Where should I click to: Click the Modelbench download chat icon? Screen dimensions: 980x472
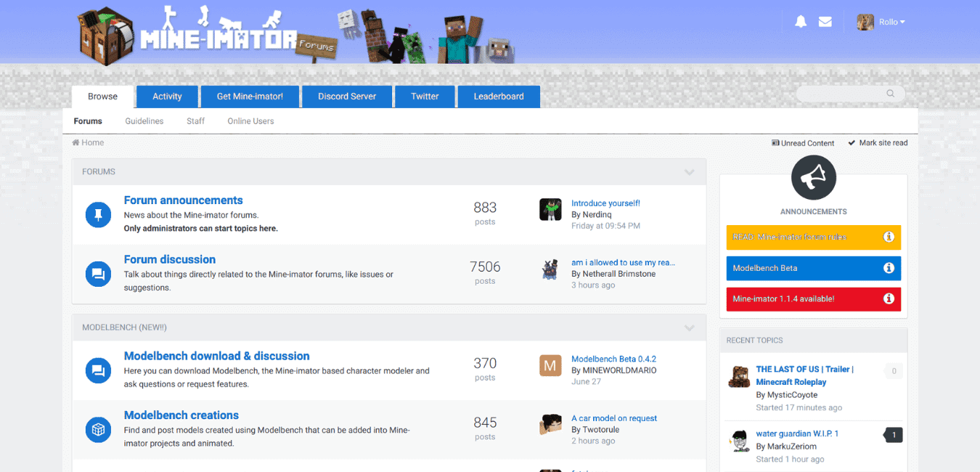(98, 370)
